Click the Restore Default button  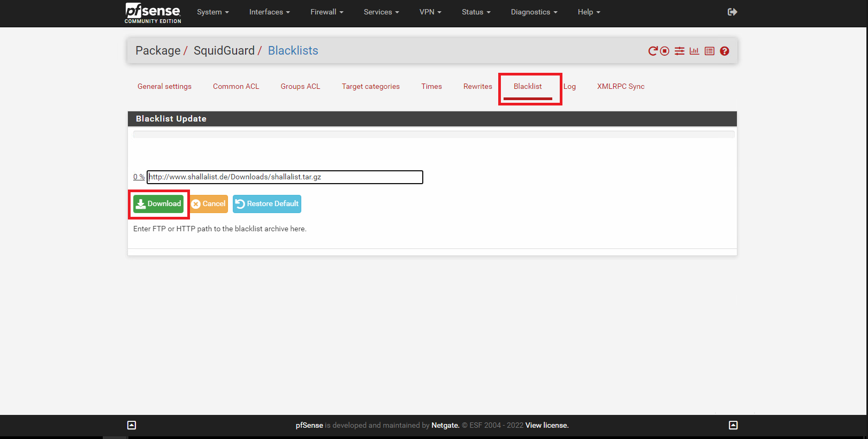point(267,203)
